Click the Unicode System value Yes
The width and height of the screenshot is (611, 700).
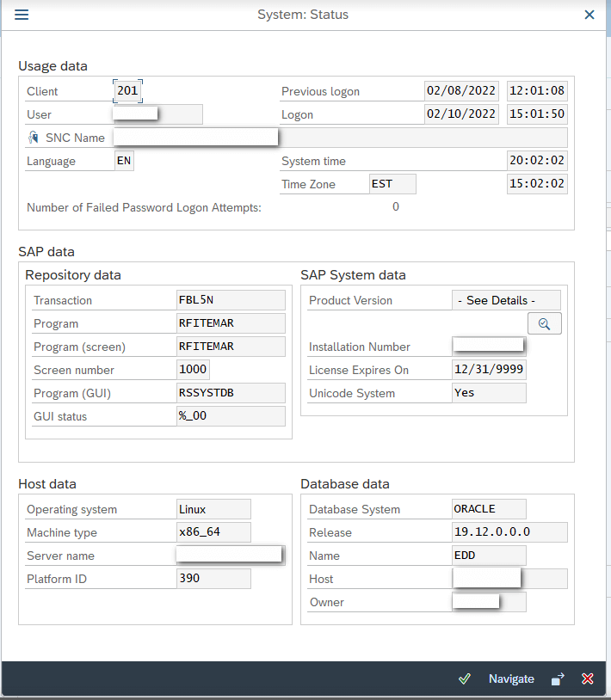tap(489, 393)
